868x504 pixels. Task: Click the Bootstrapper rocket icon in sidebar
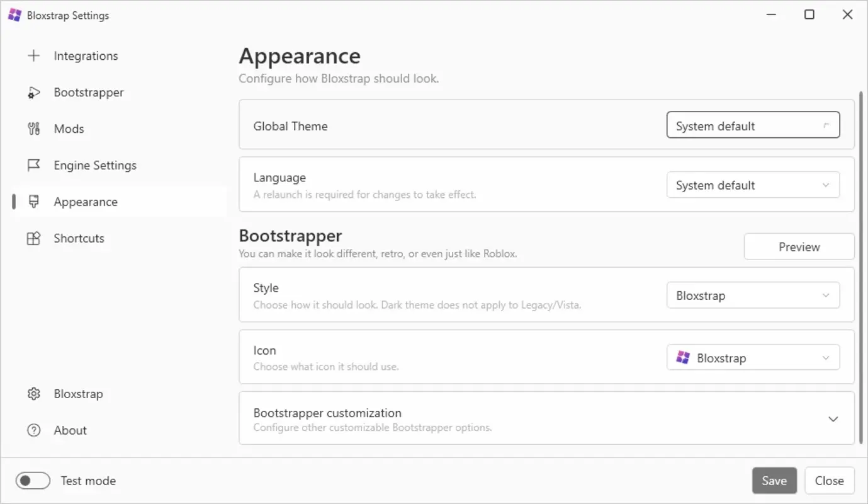click(33, 92)
